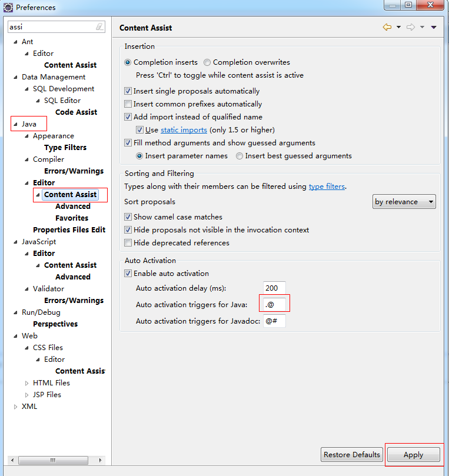
Task: Click the Restore Defaults button
Action: (351, 454)
